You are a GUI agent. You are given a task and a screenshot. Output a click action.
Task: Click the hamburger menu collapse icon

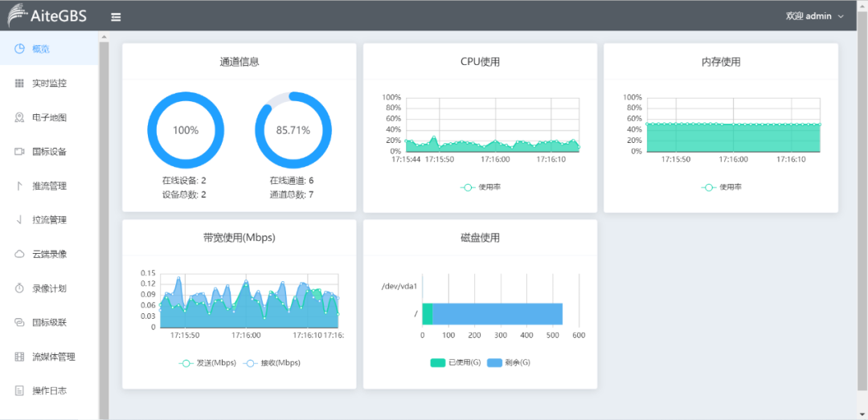tap(117, 16)
